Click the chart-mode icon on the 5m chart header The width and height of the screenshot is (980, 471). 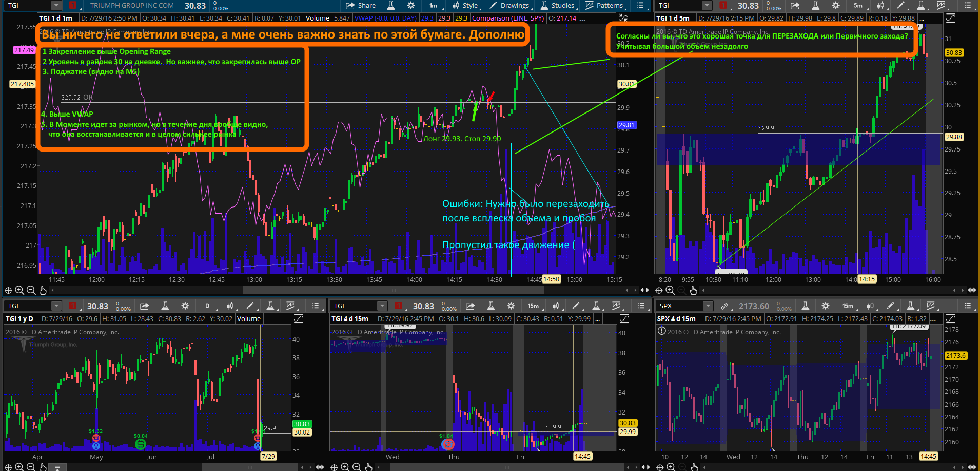950,18
